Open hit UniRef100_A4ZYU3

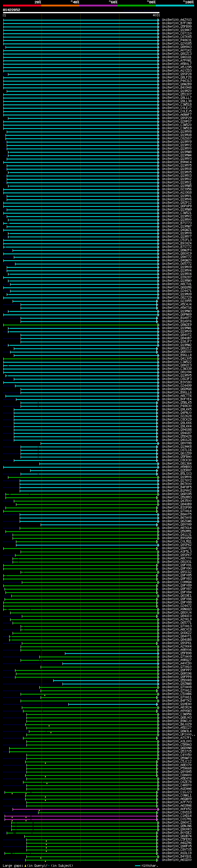pos(176,20)
